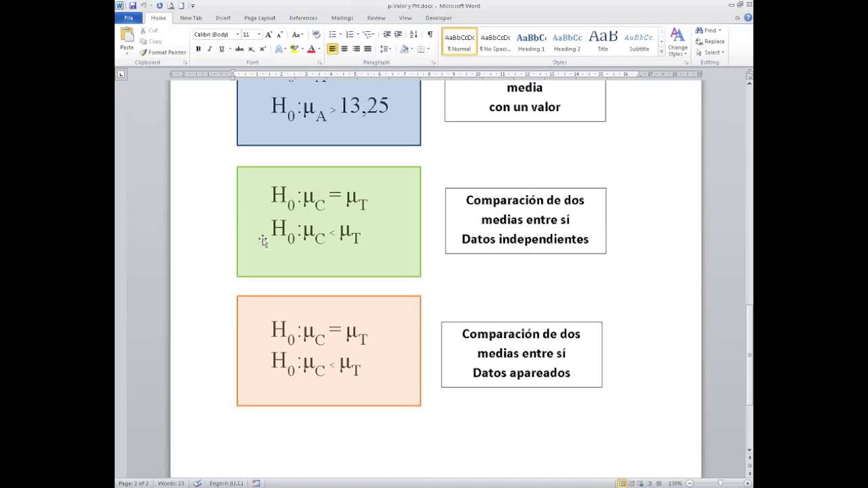This screenshot has height=488, width=868.
Task: Apply superscript formatting
Action: point(262,49)
